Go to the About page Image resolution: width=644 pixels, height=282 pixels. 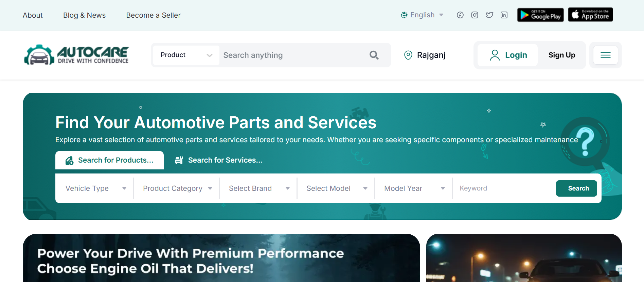33,15
